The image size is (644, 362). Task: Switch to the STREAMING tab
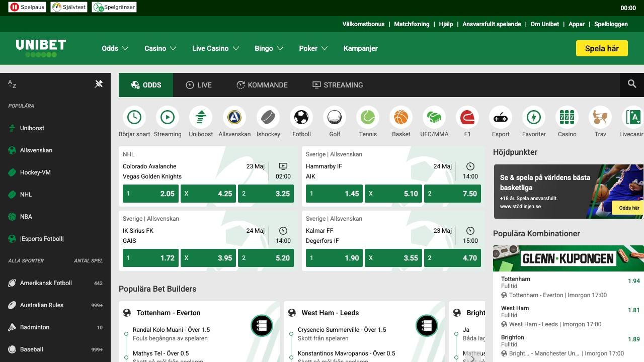tap(338, 85)
